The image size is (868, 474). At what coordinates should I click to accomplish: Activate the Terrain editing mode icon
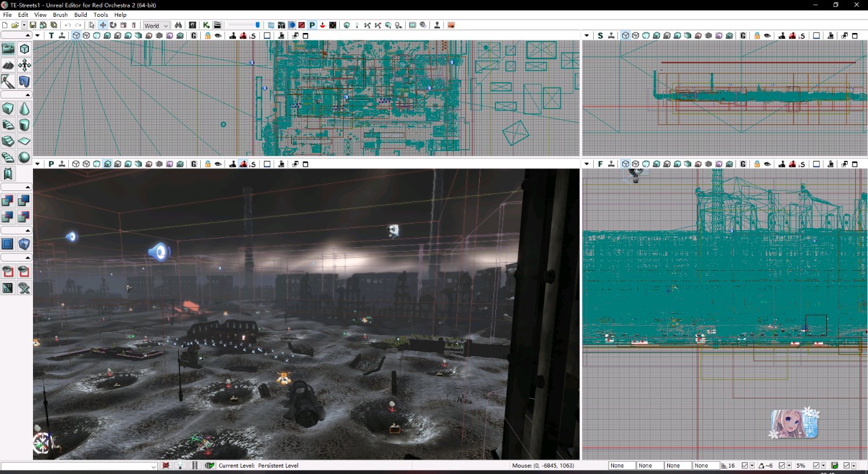[8, 65]
